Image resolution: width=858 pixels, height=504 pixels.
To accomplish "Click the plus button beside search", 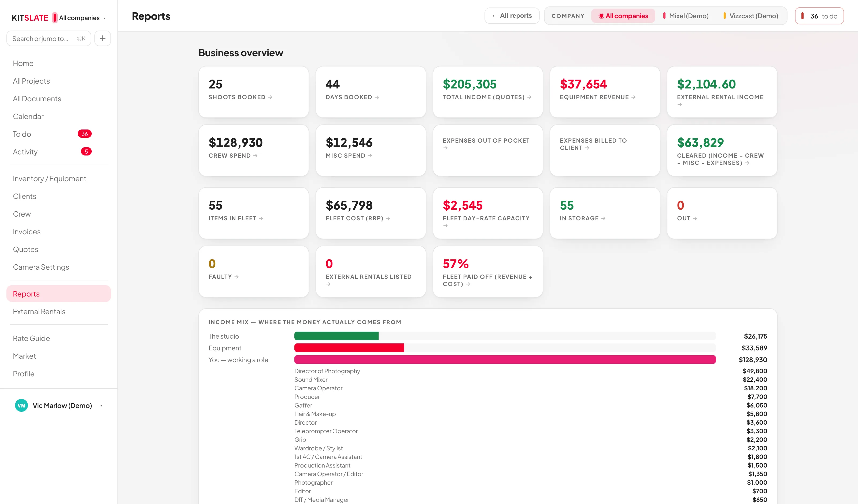I will click(102, 39).
